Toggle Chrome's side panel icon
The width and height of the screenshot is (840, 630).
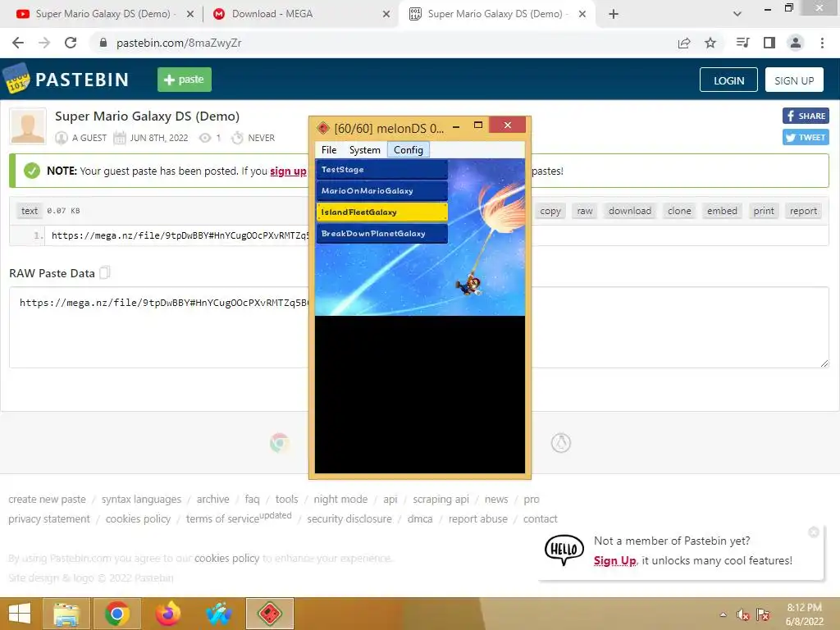(769, 43)
